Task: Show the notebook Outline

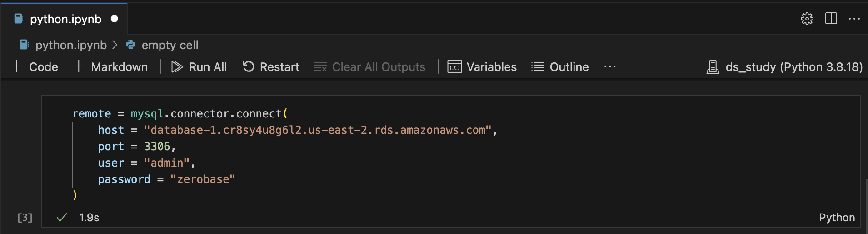Action: 560,67
